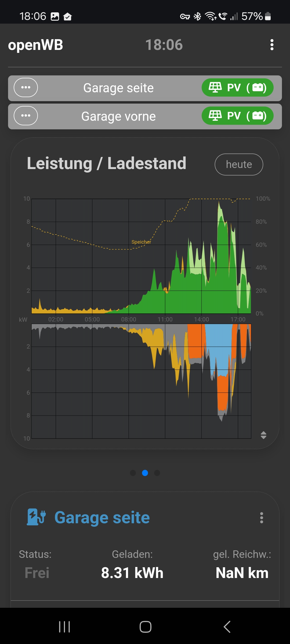Click the heute date button
The height and width of the screenshot is (644, 290).
239,164
